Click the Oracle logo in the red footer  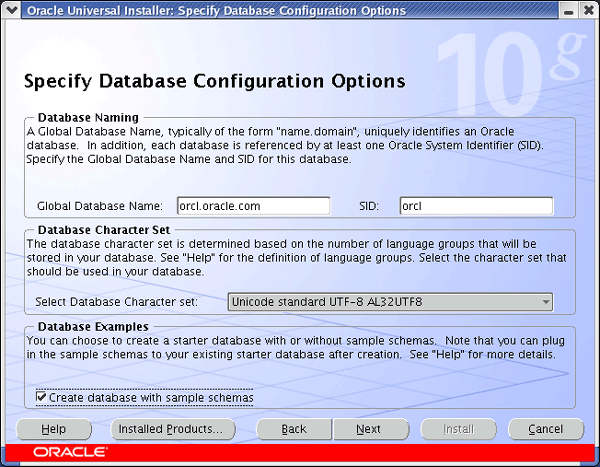pyautogui.click(x=71, y=453)
